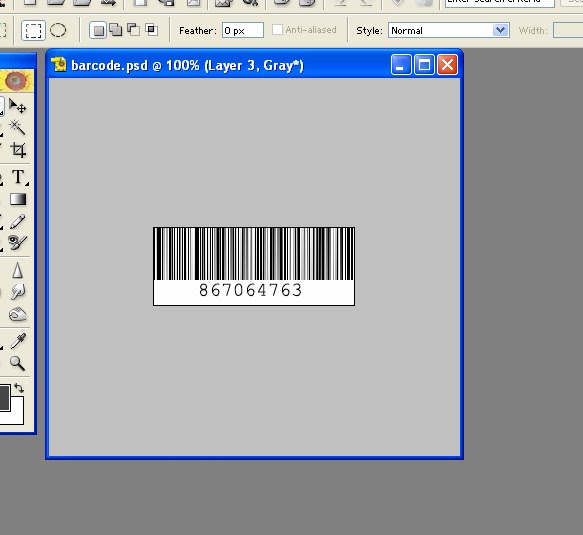
Task: Select the Eyedropper tool
Action: click(x=18, y=341)
